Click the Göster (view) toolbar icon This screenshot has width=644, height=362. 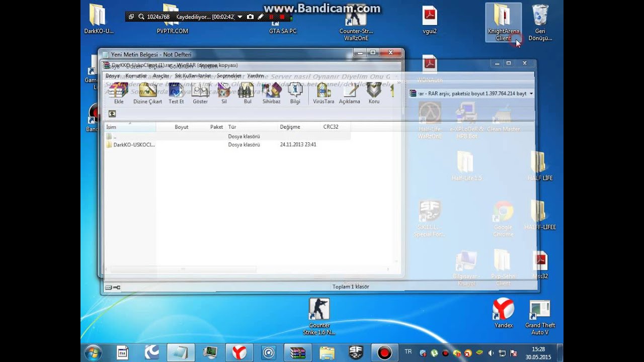(x=200, y=93)
